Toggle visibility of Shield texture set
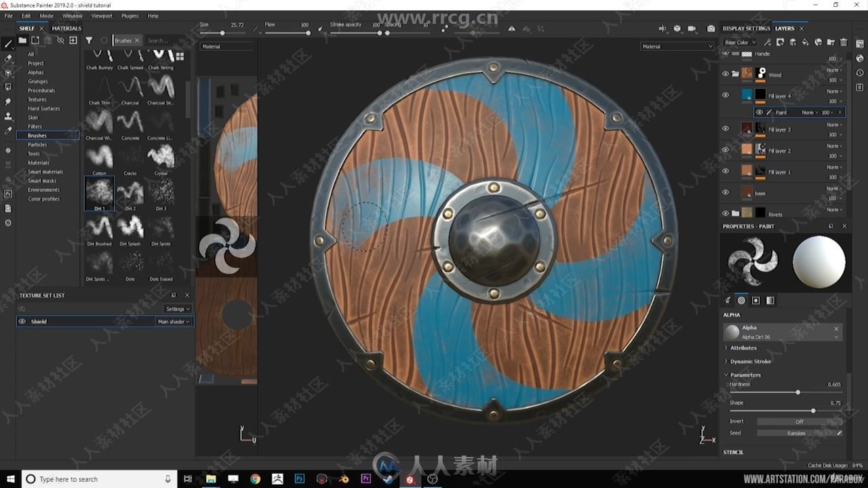The height and width of the screenshot is (488, 868). (22, 321)
